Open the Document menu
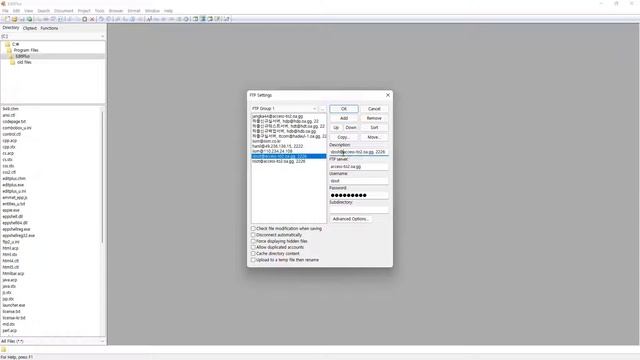Screen dimensions: 640x360 64,11
